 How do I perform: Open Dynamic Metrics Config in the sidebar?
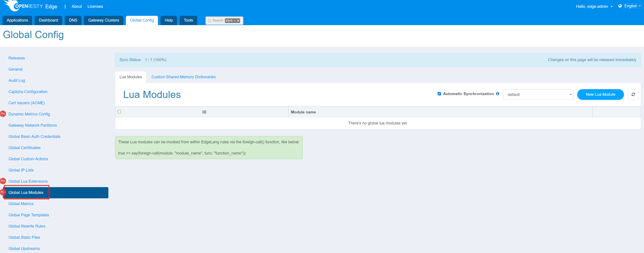click(29, 114)
